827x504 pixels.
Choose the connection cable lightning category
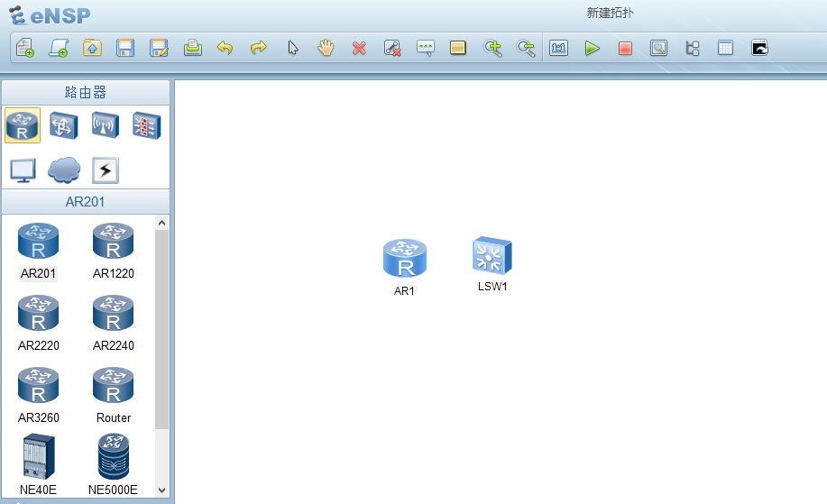[106, 170]
